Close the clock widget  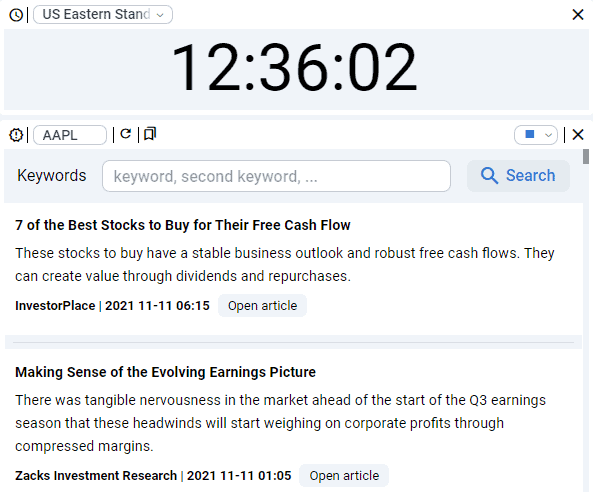pos(577,15)
